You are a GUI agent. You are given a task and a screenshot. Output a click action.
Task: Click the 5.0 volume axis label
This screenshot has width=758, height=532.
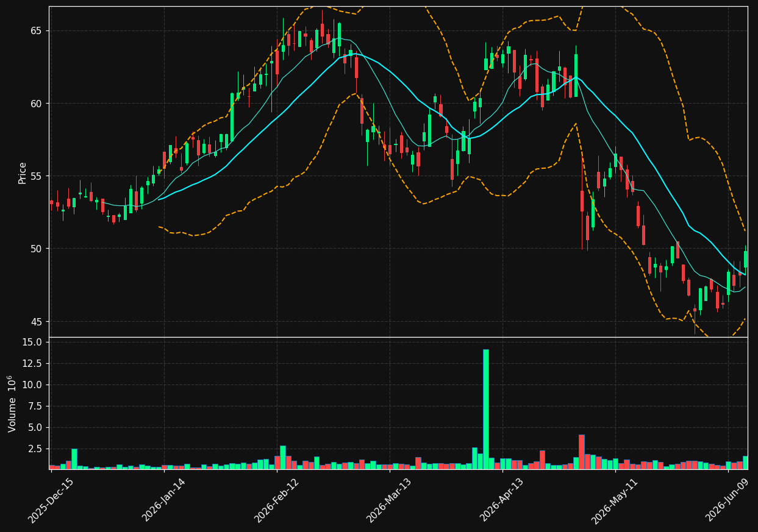tap(36, 428)
